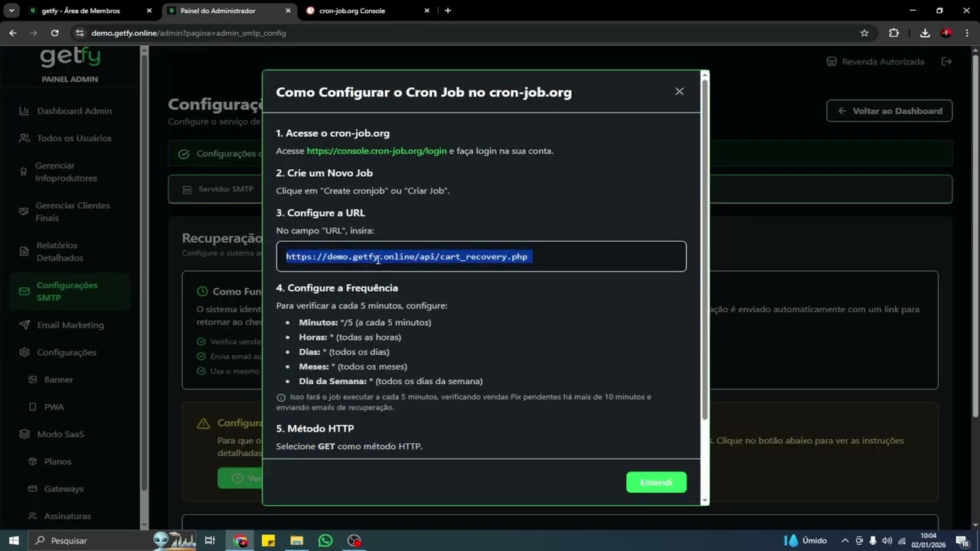Click the browser back arrow

click(13, 33)
